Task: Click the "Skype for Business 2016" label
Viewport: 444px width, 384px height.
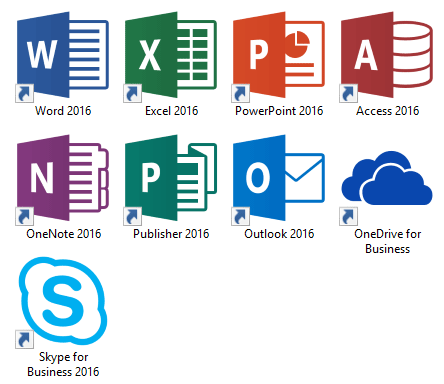Action: coord(63,364)
